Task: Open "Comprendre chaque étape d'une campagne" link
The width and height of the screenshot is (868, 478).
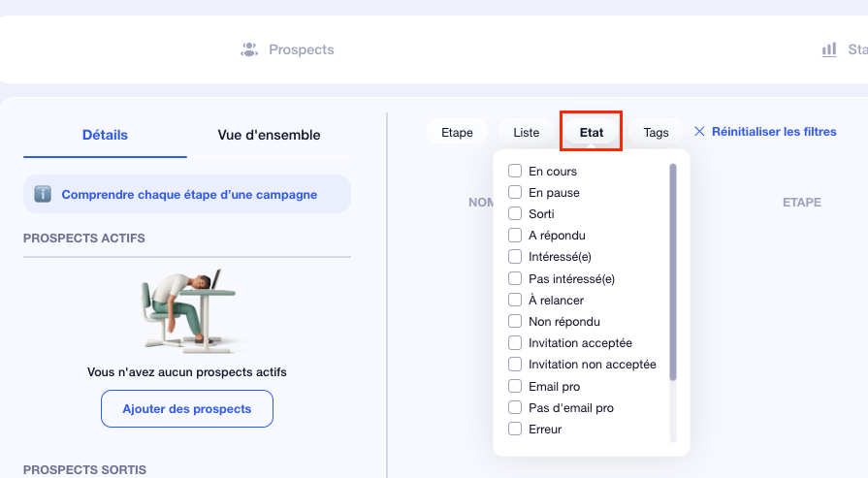Action: point(189,194)
